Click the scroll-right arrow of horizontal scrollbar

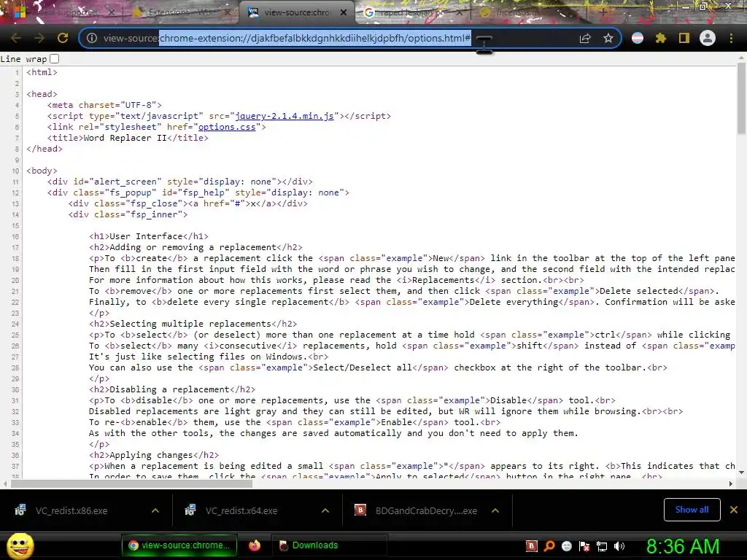coord(731,484)
